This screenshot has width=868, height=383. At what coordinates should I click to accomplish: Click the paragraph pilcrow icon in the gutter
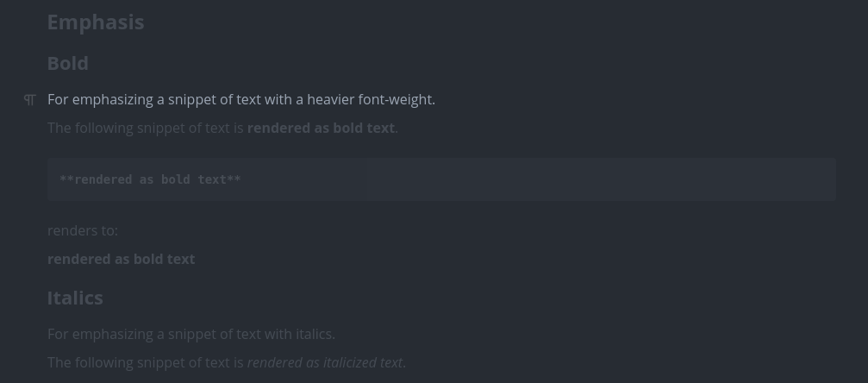[30, 100]
